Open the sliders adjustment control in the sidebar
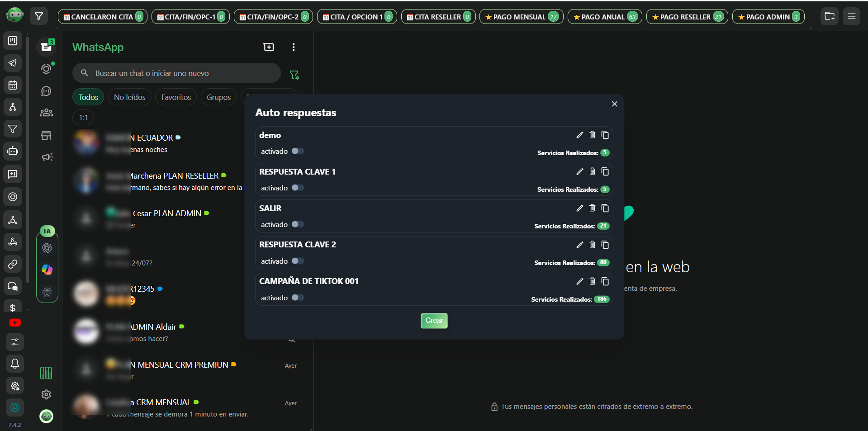 coord(14,342)
